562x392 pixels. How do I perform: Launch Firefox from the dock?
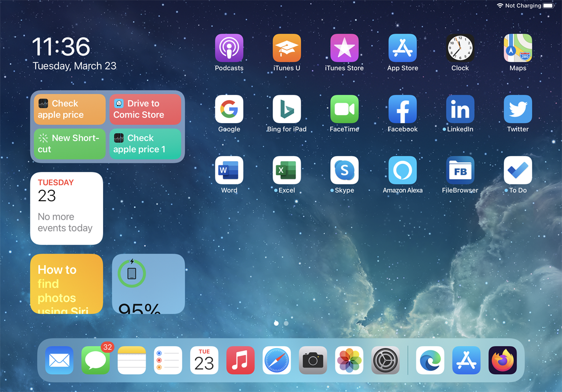pos(503,360)
